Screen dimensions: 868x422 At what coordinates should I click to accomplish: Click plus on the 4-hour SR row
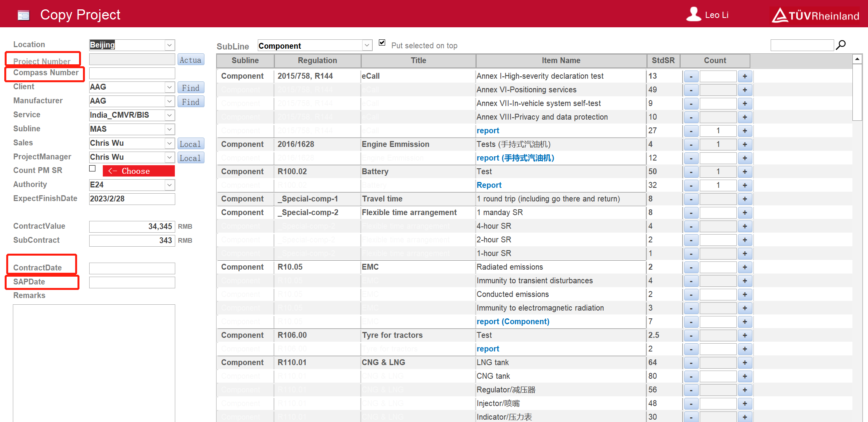click(x=745, y=226)
